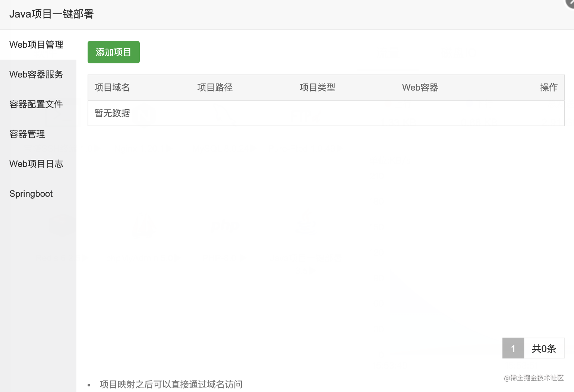Click the 项目路径 column header

pos(215,88)
